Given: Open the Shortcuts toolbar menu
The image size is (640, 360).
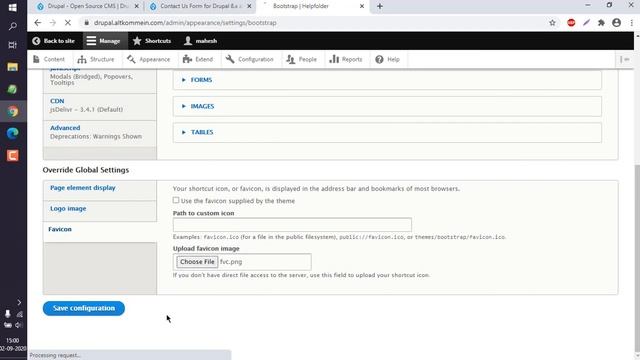Looking at the screenshot, I should tap(152, 41).
